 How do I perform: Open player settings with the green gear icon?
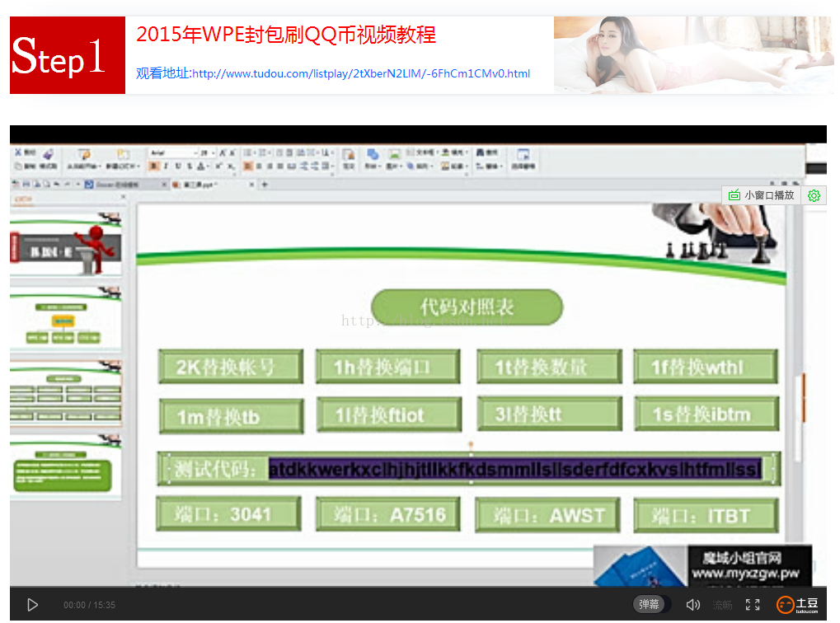[814, 195]
